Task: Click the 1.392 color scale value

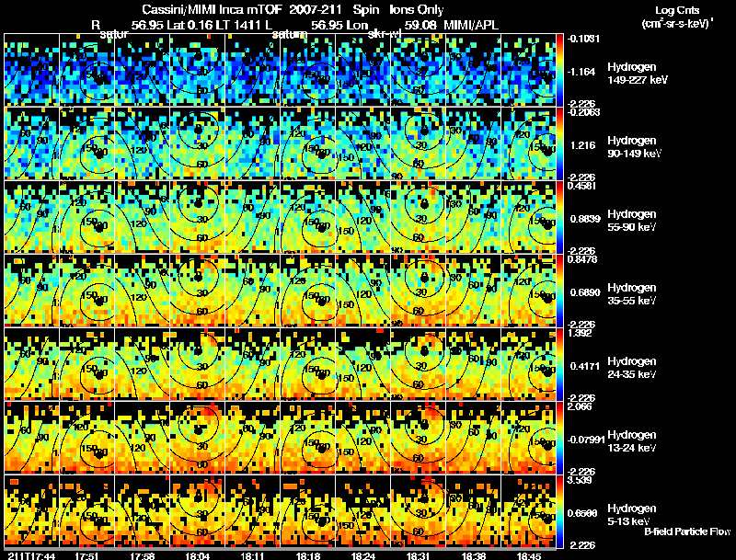Action: 580,333
